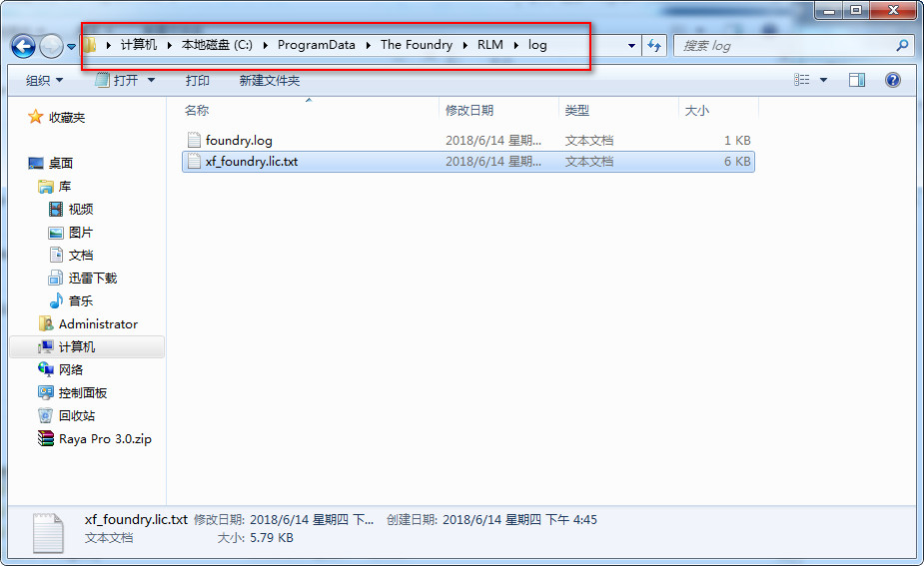Jump to RLM breadcrumb folder
This screenshot has height=566, width=924.
tap(490, 45)
